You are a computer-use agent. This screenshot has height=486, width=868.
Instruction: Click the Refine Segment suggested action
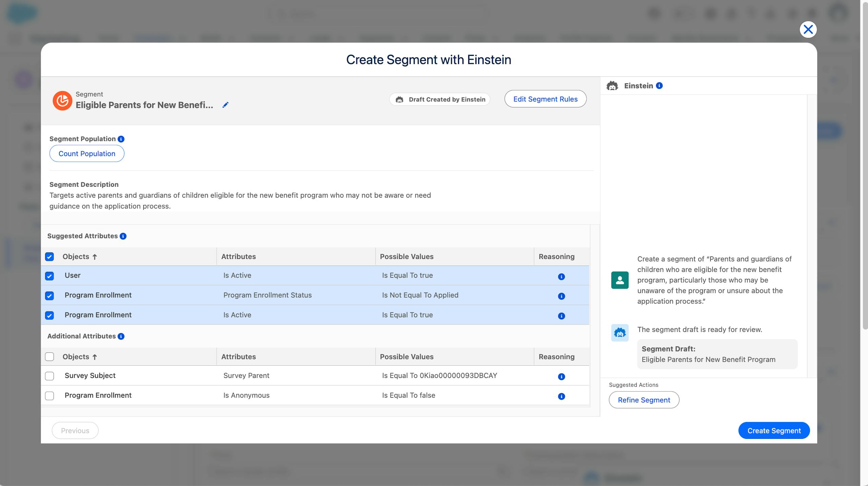pyautogui.click(x=644, y=400)
